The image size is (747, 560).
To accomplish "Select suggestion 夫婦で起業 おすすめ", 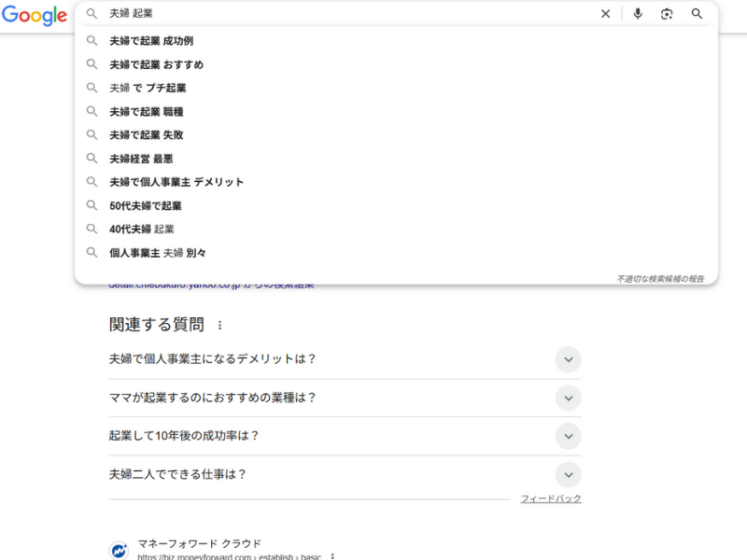I will (x=156, y=64).
